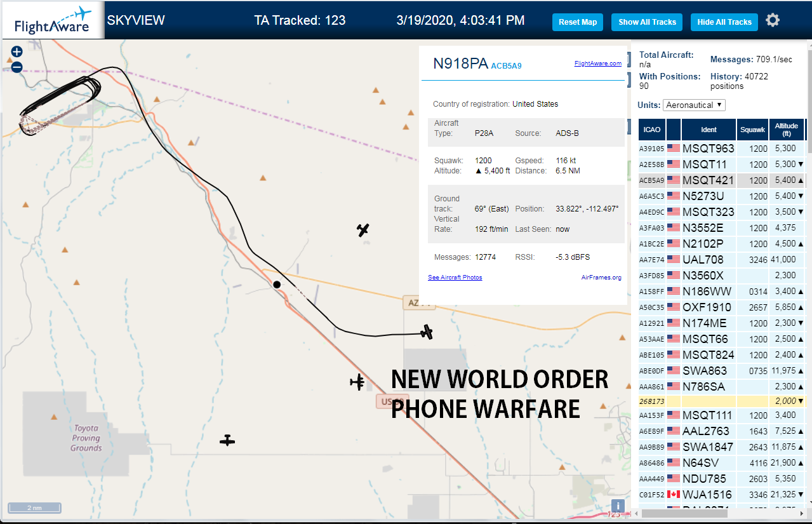Select the yellow 268173 row

click(722, 401)
